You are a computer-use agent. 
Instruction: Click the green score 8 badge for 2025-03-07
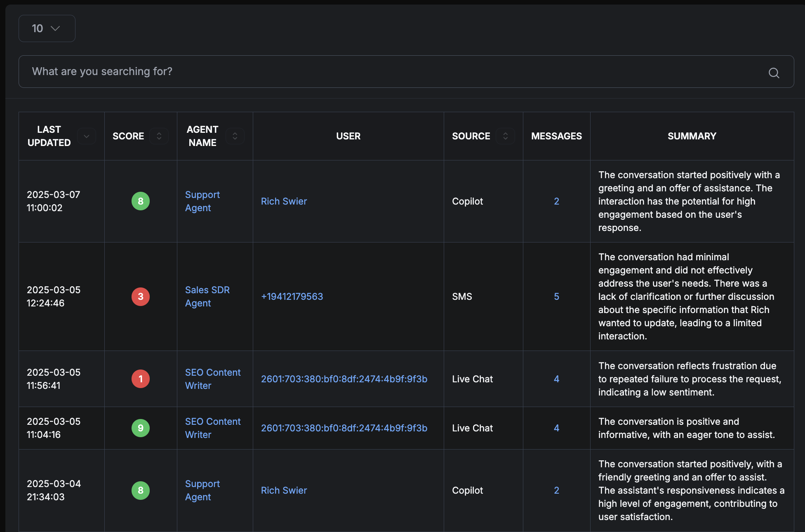141,201
